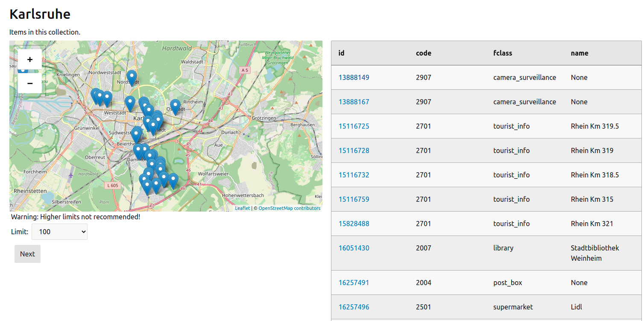This screenshot has height=321, width=644.
Task: Zoom out on the map
Action: 30,83
